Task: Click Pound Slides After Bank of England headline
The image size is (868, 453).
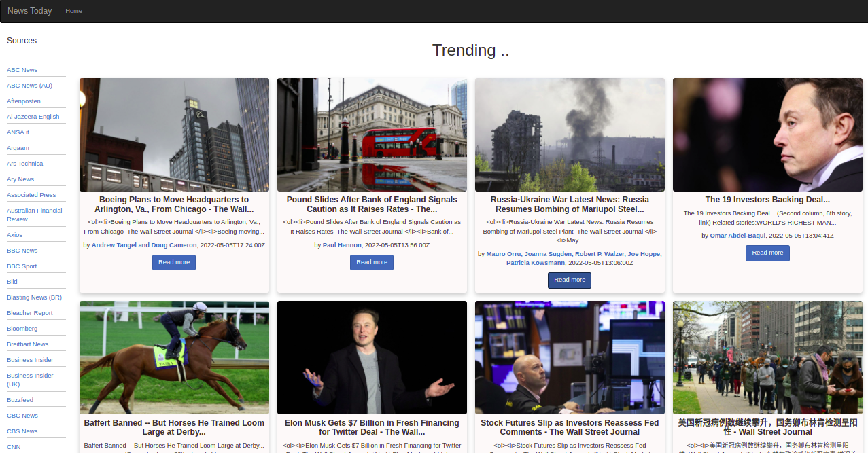Action: click(x=372, y=204)
